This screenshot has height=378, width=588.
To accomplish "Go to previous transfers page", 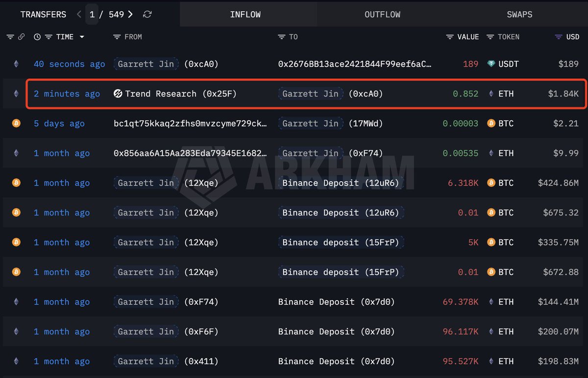I will coord(79,14).
